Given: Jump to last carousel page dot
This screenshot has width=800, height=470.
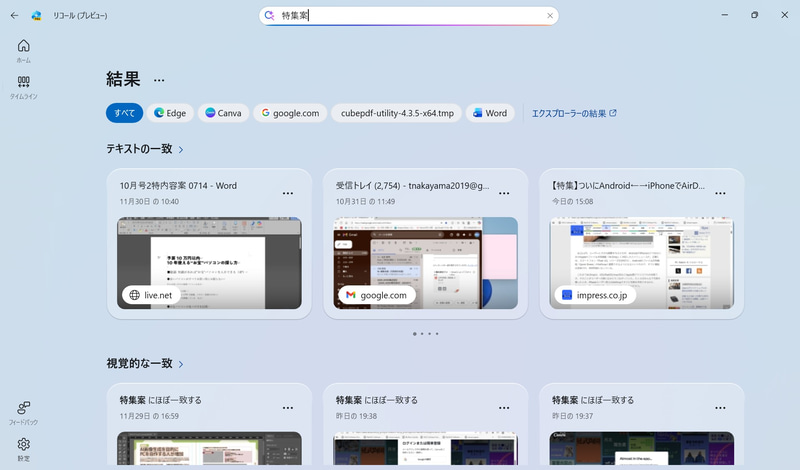Looking at the screenshot, I should (437, 334).
